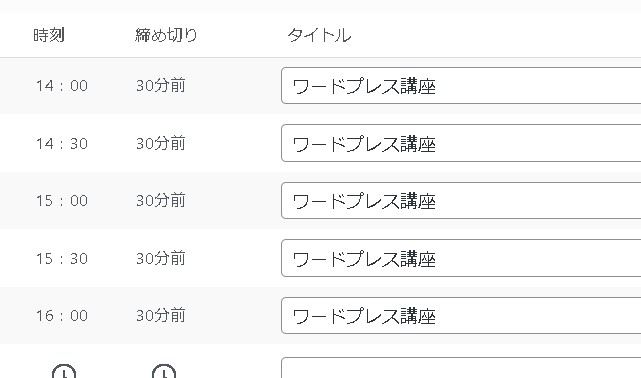The height and width of the screenshot is (378, 641).
Task: Click the 30分前 deadline in the 15:00 row
Action: tap(161, 201)
